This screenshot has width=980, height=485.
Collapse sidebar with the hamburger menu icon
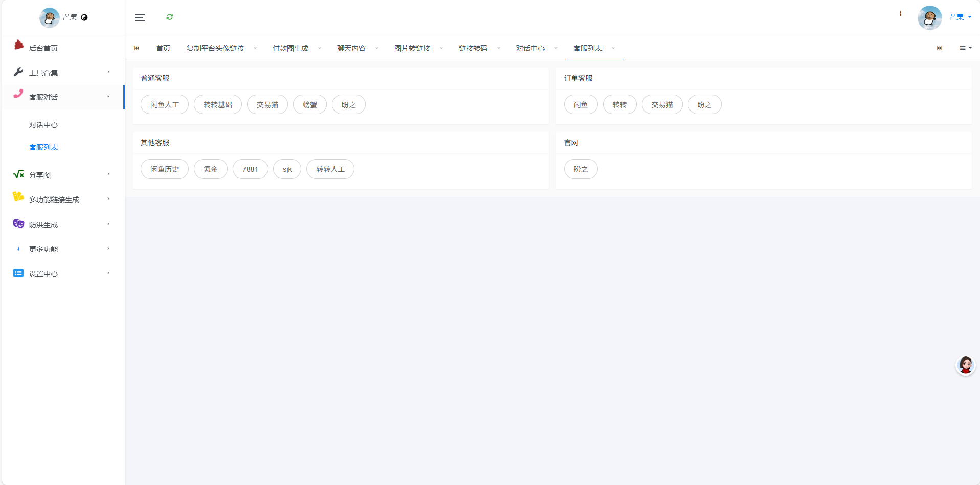140,17
